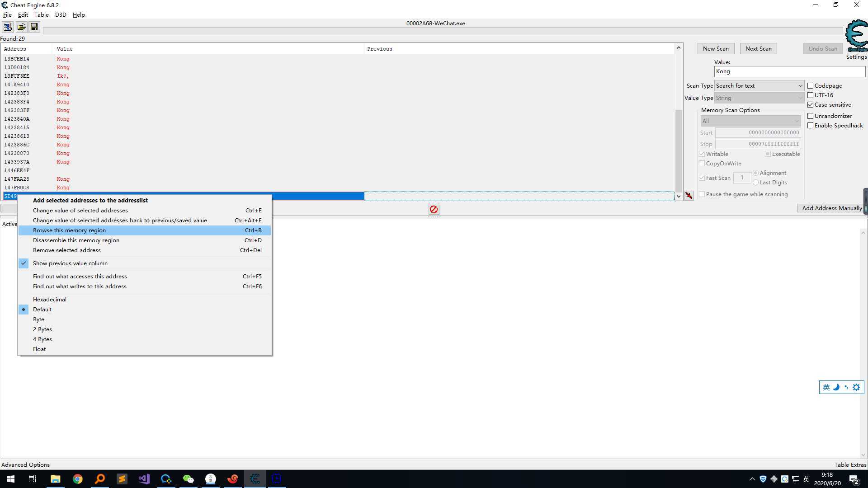Screen dimensions: 868x488
Task: Choose Disassemble this memory region
Action: [145, 240]
